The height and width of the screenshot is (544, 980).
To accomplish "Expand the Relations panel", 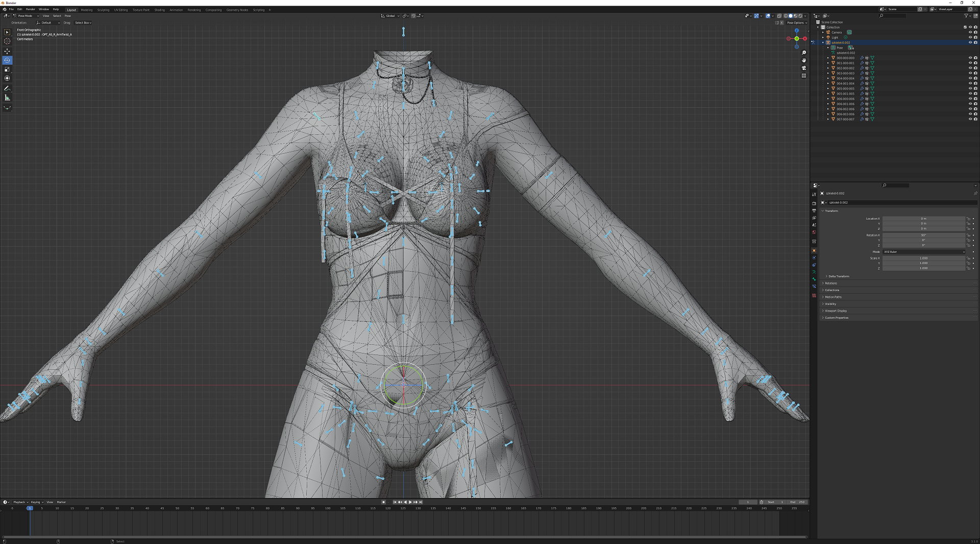I will coord(831,283).
